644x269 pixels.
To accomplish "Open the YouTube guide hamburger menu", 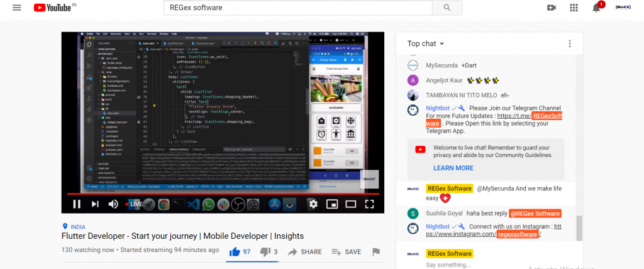I will (x=17, y=8).
